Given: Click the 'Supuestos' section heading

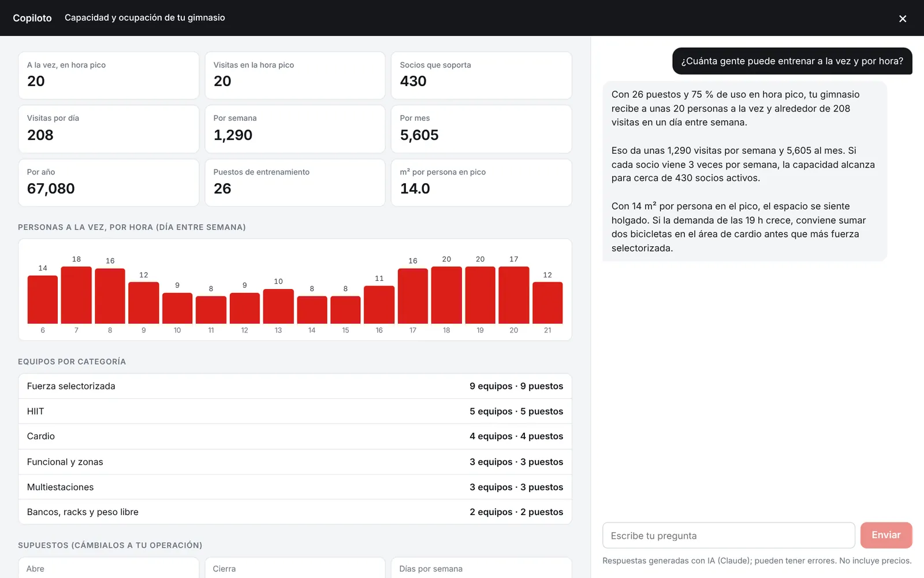Looking at the screenshot, I should pyautogui.click(x=110, y=545).
